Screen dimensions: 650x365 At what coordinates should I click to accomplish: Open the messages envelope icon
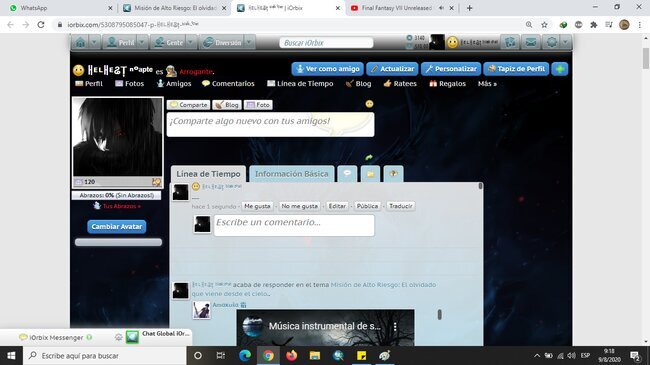[531, 42]
